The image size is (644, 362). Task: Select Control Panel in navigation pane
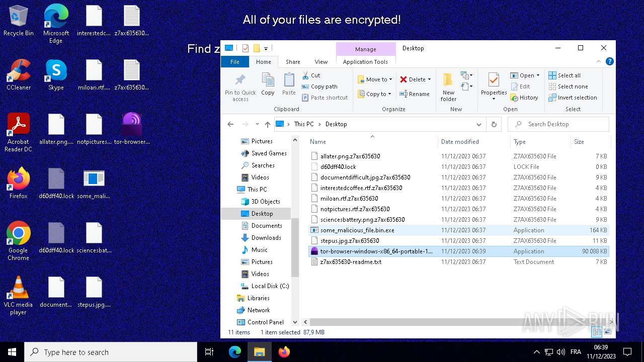pyautogui.click(x=266, y=322)
